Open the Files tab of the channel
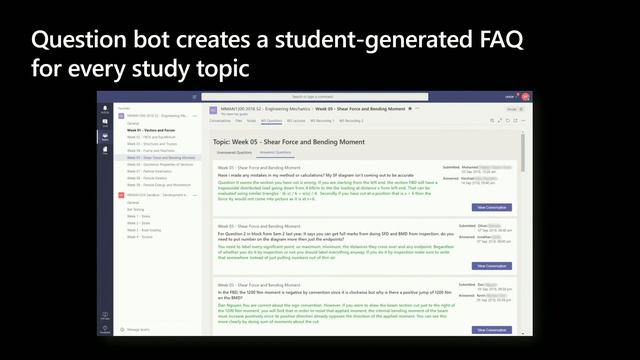Image resolution: width=640 pixels, height=360 pixels. click(239, 121)
